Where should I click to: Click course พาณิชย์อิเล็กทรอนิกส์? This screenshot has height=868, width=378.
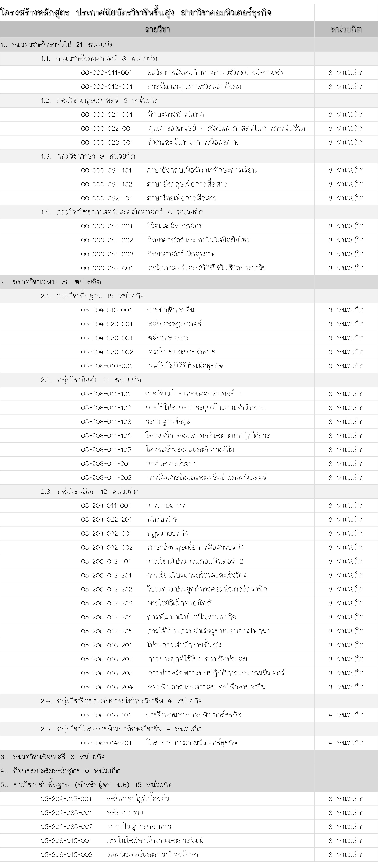[x=179, y=603]
